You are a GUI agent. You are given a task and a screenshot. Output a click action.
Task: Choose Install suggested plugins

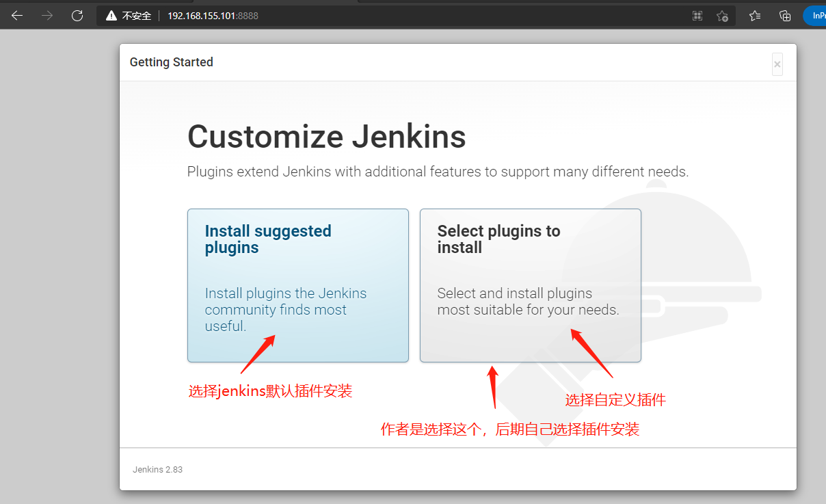[298, 285]
